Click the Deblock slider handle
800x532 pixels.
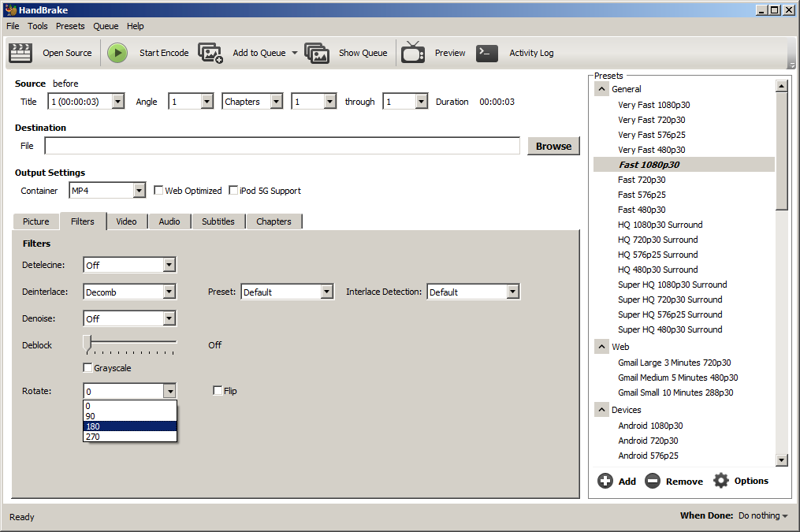87,344
